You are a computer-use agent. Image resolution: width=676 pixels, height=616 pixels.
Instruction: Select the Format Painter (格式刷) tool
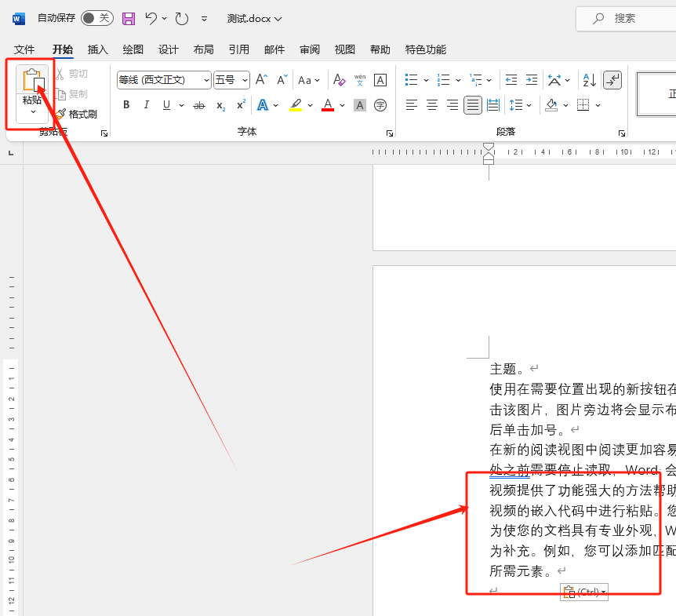coord(77,114)
